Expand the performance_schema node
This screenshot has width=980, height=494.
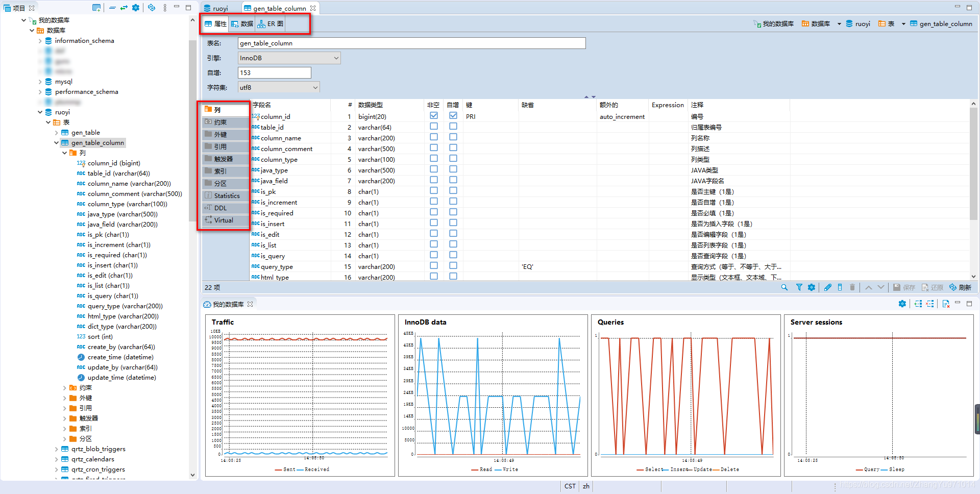[x=40, y=92]
